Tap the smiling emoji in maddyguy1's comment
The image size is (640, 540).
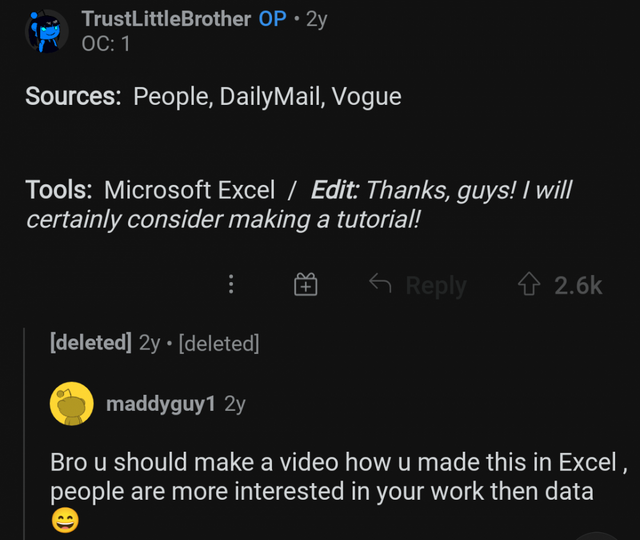tap(64, 521)
